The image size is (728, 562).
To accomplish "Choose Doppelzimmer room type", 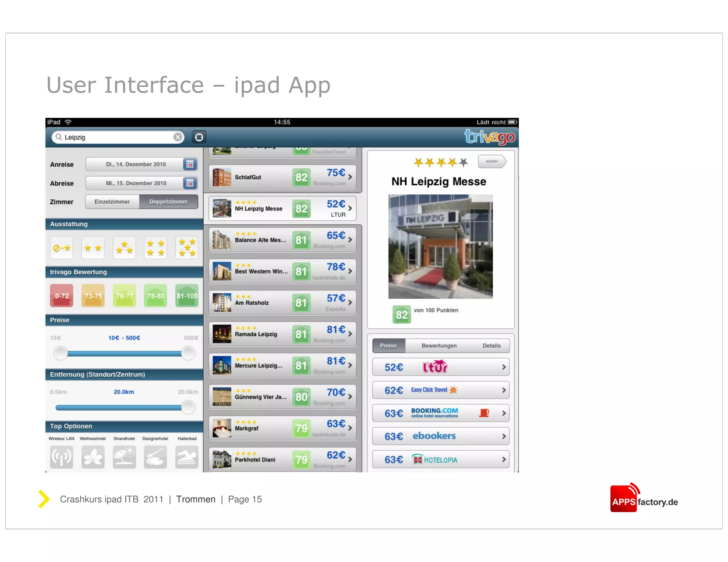I will coord(168,202).
